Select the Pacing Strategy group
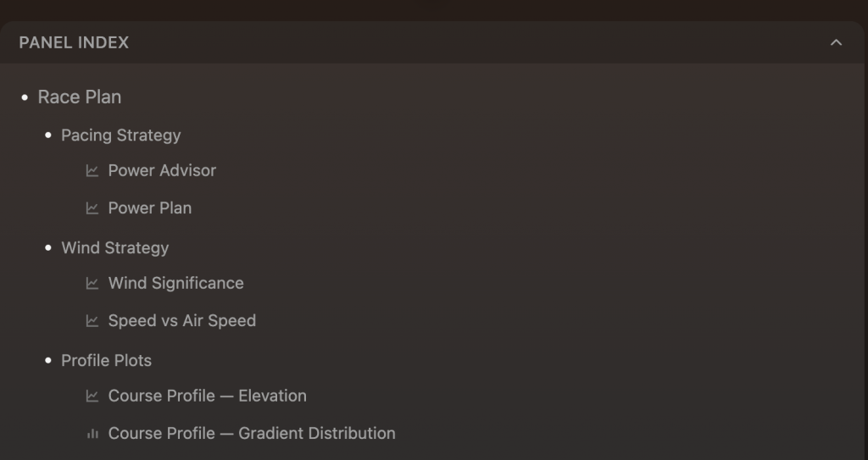Image resolution: width=868 pixels, height=460 pixels. click(x=121, y=135)
